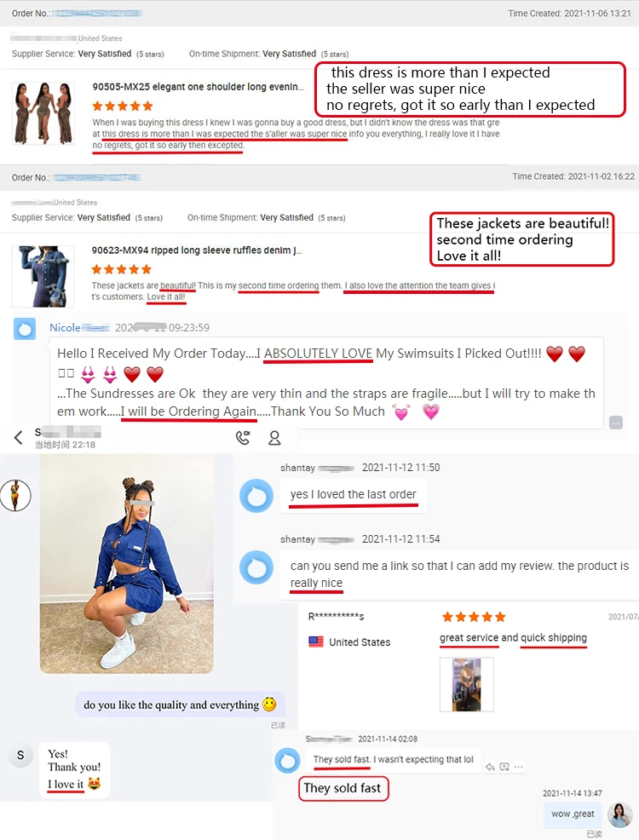639x840 pixels.
Task: View the evening dress product thumbnail
Action: [43, 113]
